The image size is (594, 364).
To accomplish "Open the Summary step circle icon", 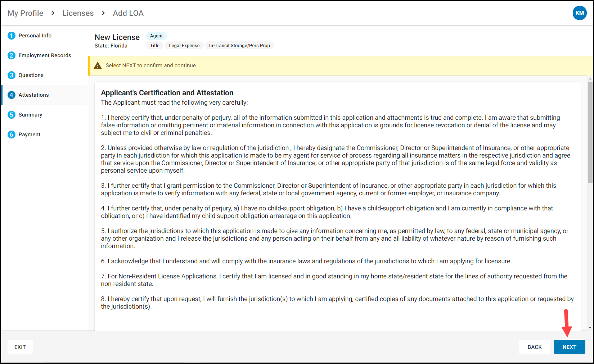I will click(11, 114).
